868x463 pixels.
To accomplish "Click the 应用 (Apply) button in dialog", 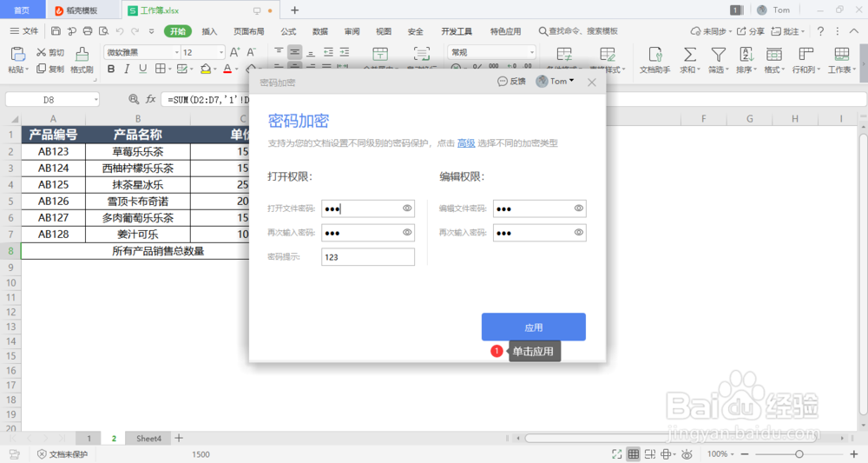I will tap(534, 327).
